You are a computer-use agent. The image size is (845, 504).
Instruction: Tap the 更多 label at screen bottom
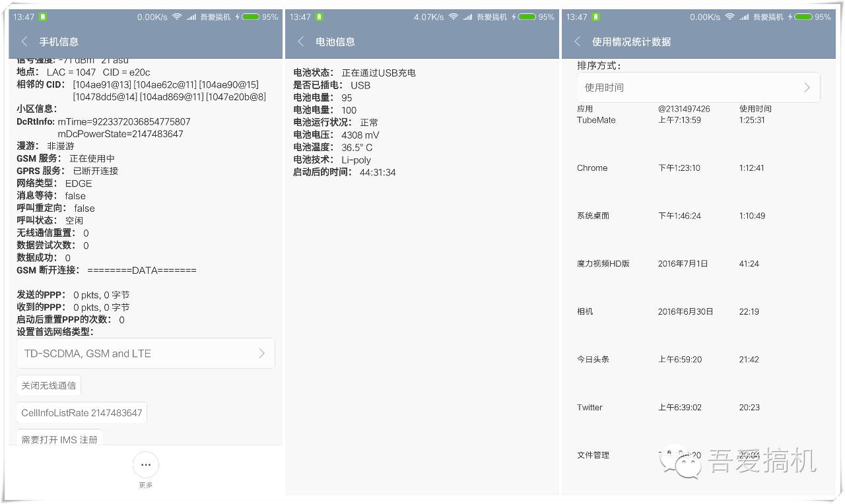coord(145,484)
